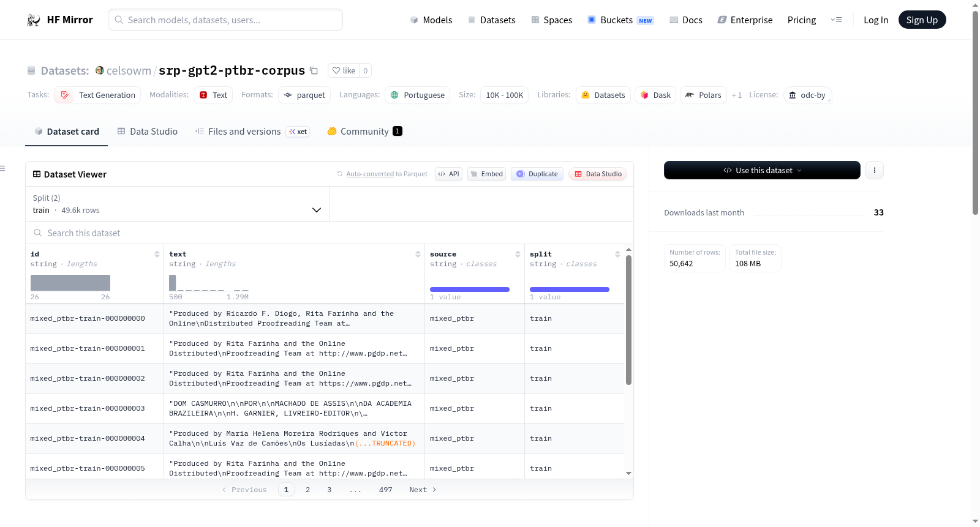Open the Pricing page
This screenshot has height=527, width=980.
coord(802,20)
